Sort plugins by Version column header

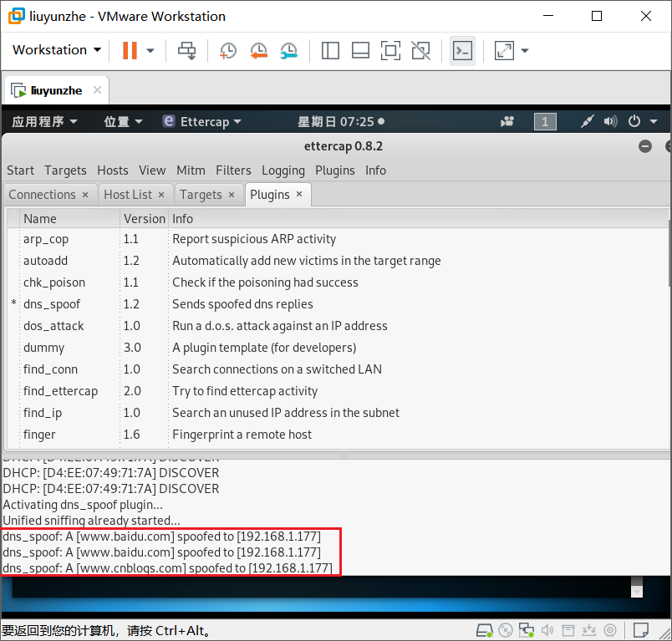click(x=145, y=218)
